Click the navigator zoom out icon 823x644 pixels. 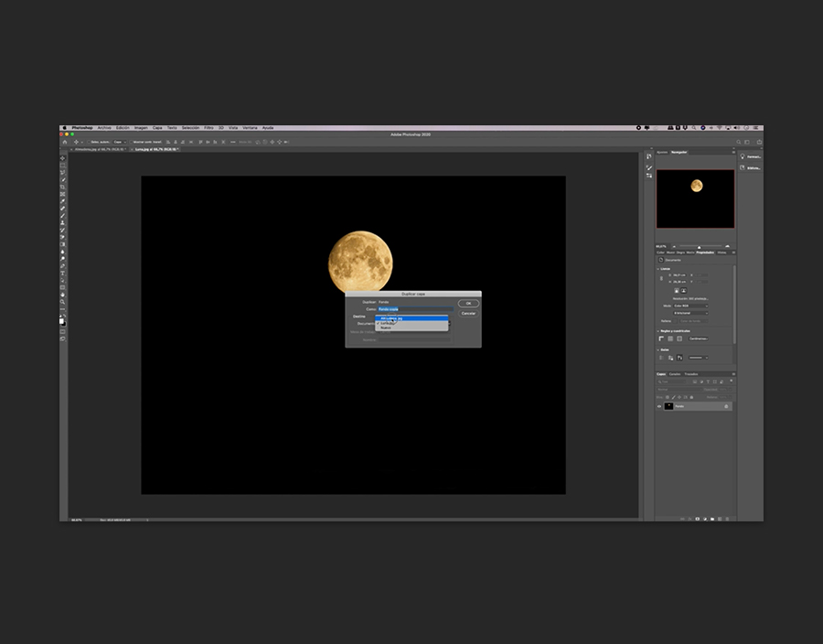pyautogui.click(x=675, y=246)
